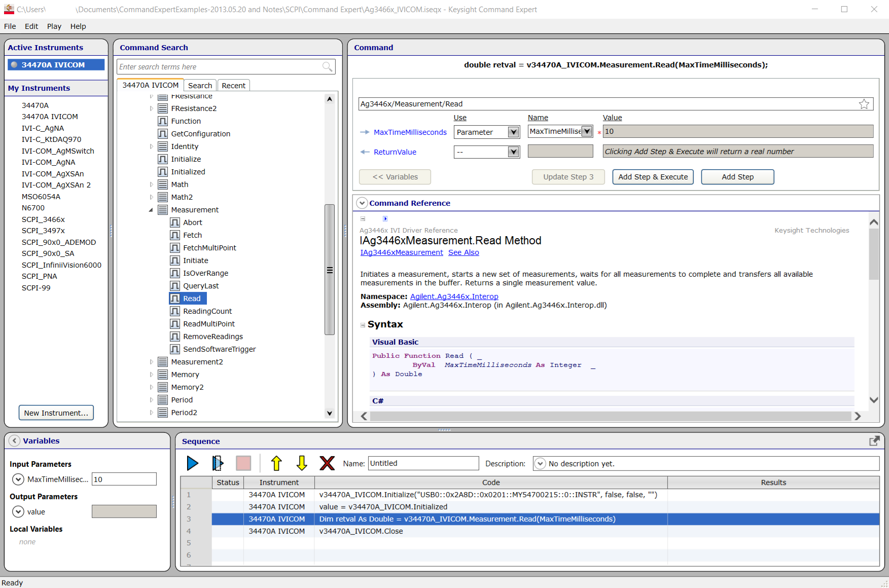889x588 pixels.
Task: Pop out the Sequence panel
Action: pos(874,441)
